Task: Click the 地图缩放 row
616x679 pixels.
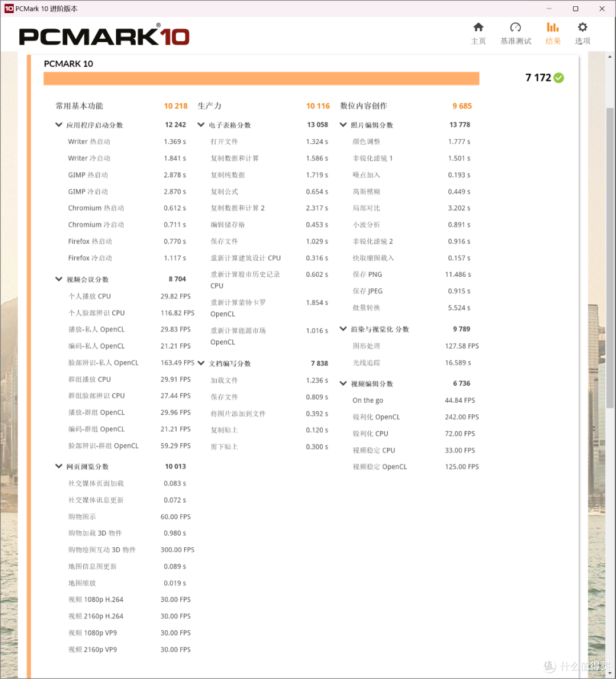Action: (x=127, y=583)
